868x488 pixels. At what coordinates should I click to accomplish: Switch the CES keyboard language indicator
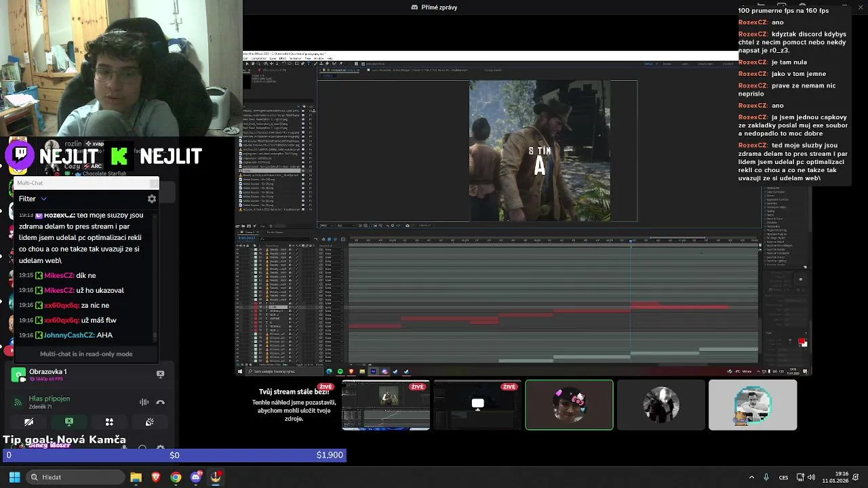click(x=784, y=477)
